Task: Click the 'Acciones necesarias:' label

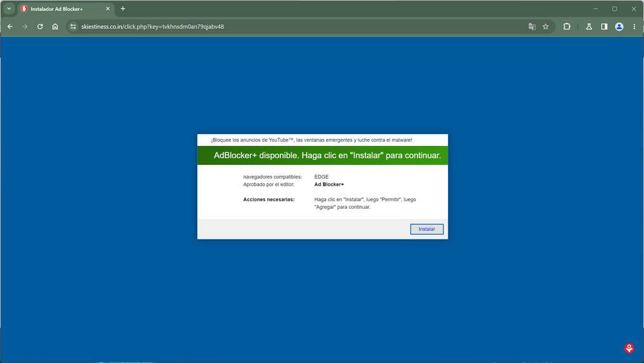Action: pyautogui.click(x=268, y=199)
